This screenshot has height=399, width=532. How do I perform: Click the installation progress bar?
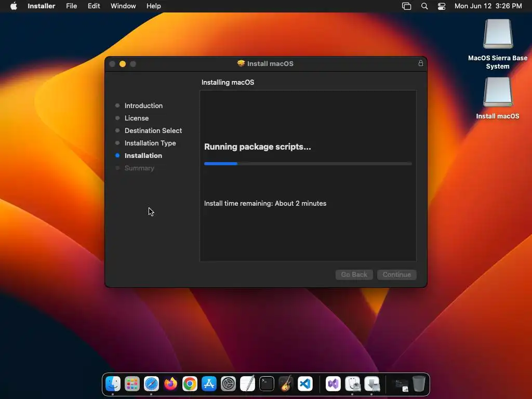point(308,164)
